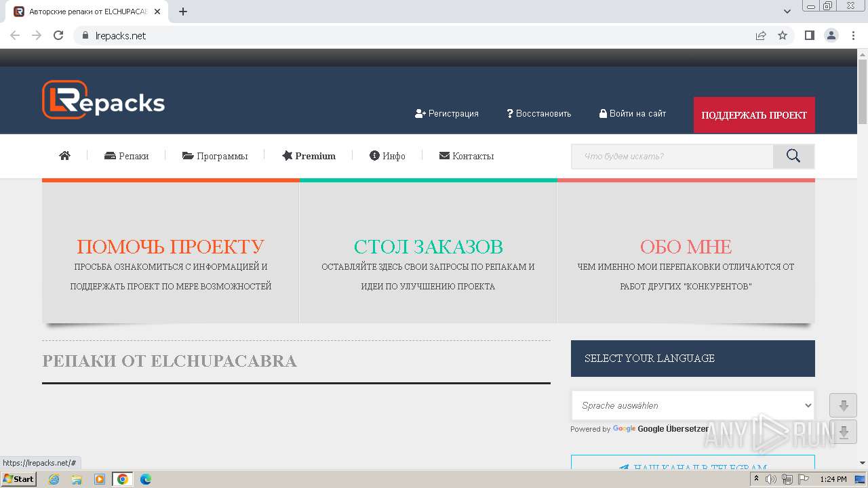Open the media player taskbar icon
The height and width of the screenshot is (488, 868).
100,479
